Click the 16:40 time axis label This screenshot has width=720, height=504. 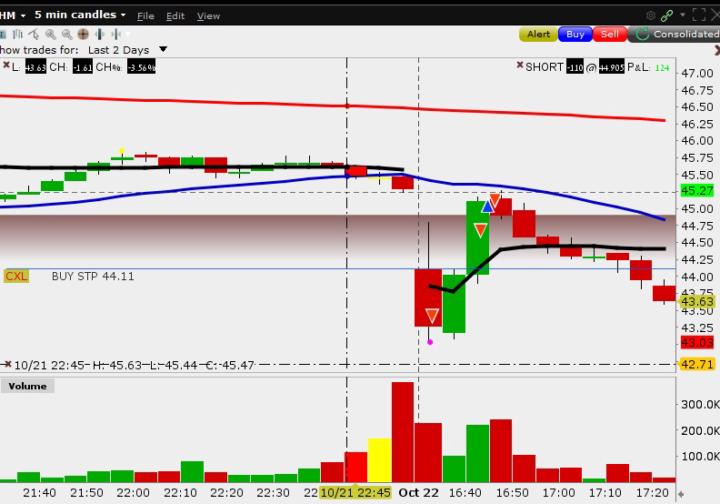tap(465, 493)
